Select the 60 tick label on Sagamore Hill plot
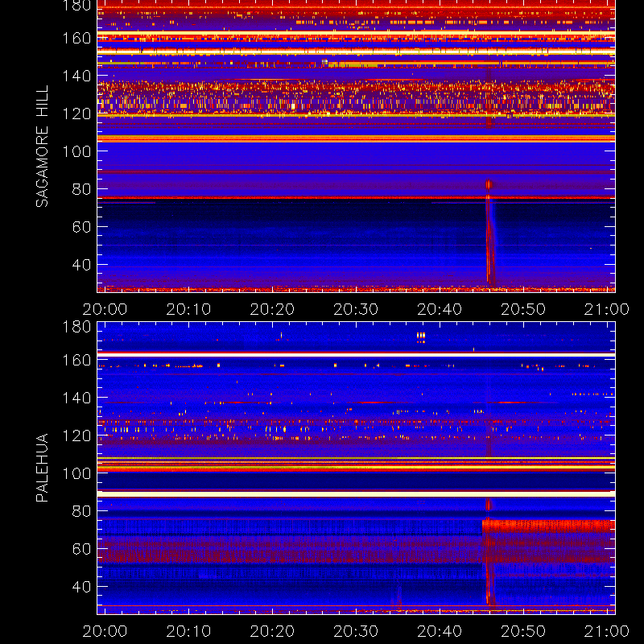The width and height of the screenshot is (644, 644). click(x=81, y=227)
